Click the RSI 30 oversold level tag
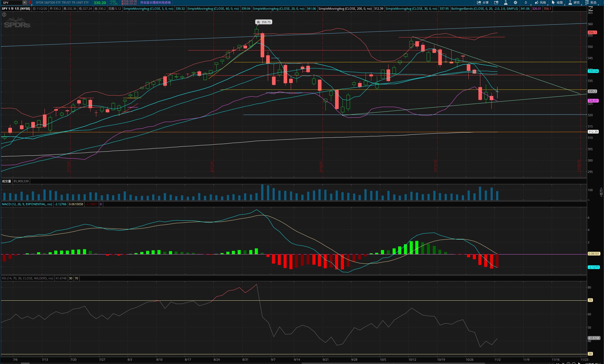Screen dimensions: 604x364 (x=590, y=354)
